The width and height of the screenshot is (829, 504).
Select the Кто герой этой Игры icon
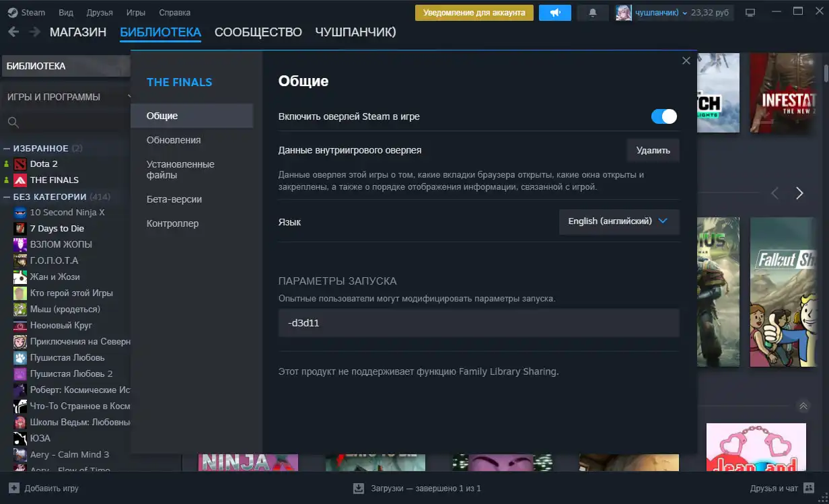(x=20, y=293)
